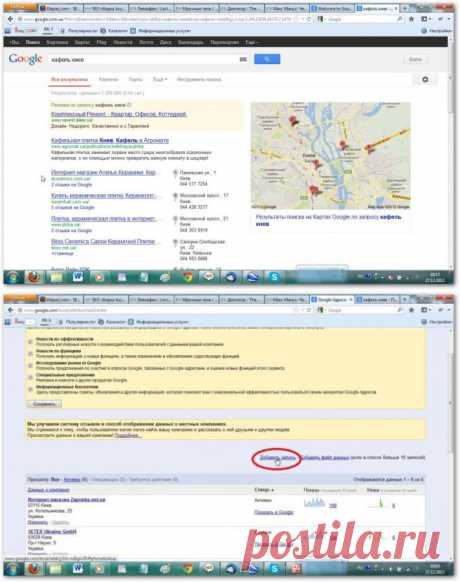Screen dimensions: 460x582
Task: Open 'Календарь' in the black Google bar
Action: pos(190,42)
